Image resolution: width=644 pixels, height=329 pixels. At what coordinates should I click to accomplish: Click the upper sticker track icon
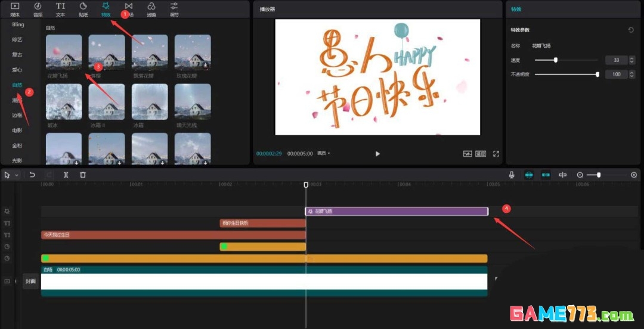[x=7, y=246]
